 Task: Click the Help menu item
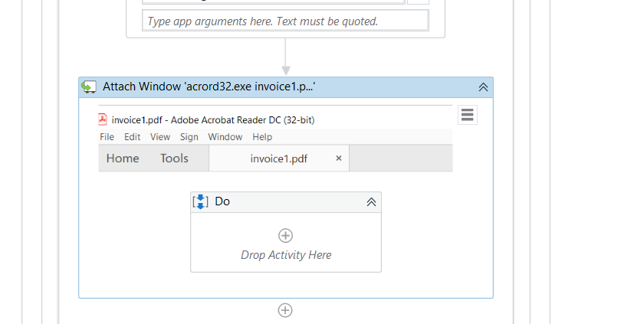262,137
